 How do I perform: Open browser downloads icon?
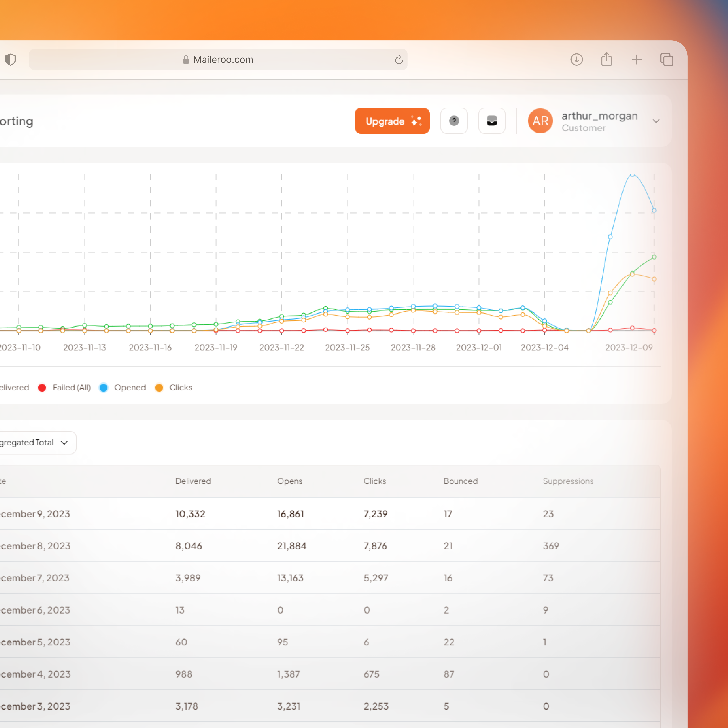click(577, 60)
